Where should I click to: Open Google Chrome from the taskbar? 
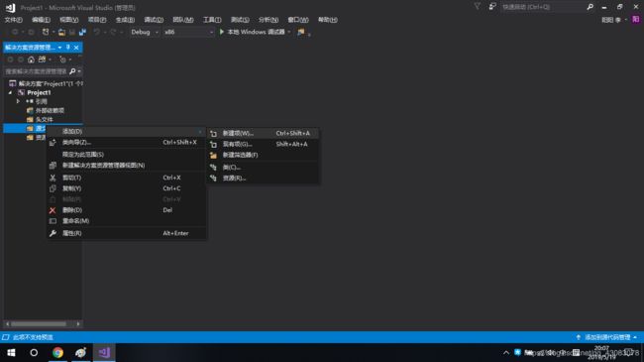tap(57, 353)
